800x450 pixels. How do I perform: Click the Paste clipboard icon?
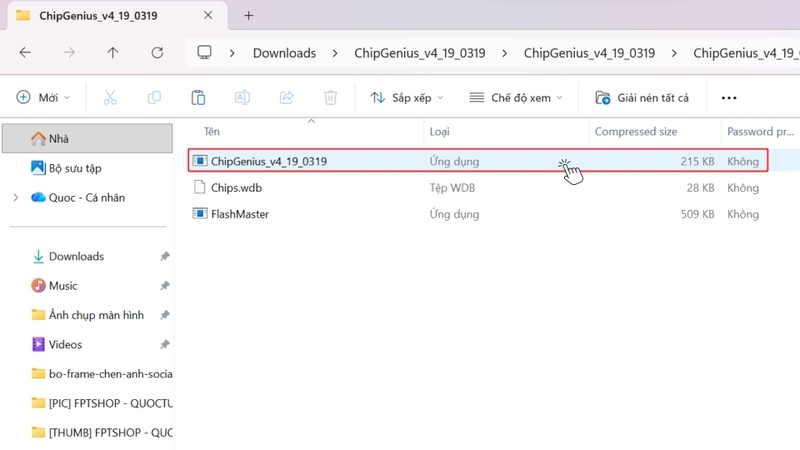198,97
